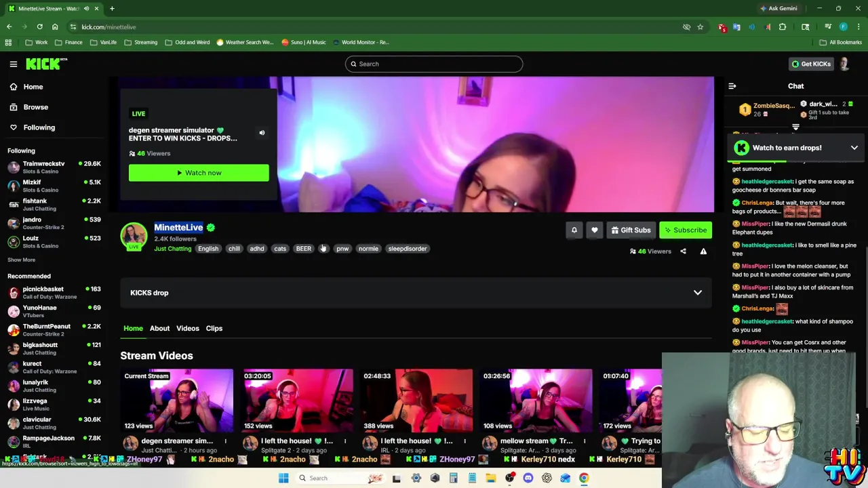Click Show more under Following
868x488 pixels.
pyautogui.click(x=21, y=260)
